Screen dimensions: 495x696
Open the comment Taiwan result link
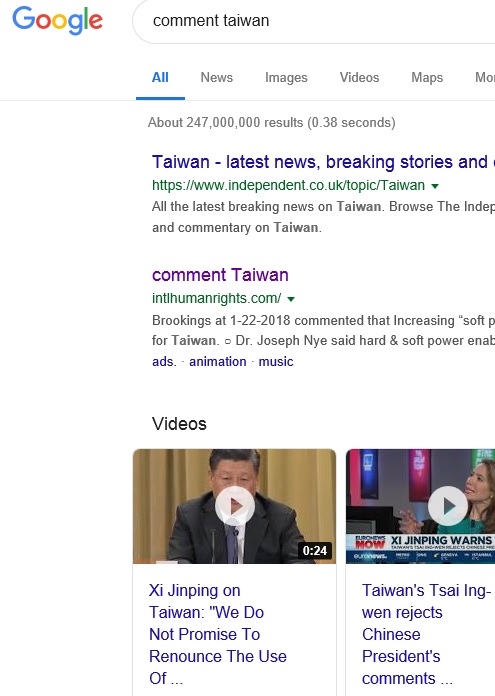point(220,275)
